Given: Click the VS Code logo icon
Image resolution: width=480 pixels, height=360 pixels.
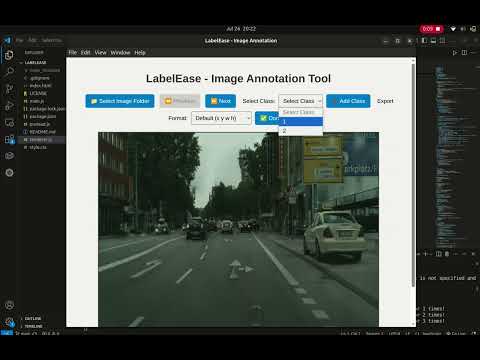Looking at the screenshot, I should 7,40.
